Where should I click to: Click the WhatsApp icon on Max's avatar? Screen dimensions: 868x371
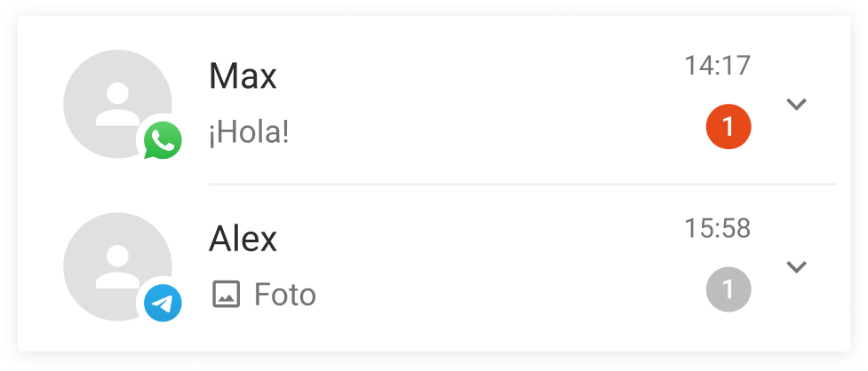163,141
